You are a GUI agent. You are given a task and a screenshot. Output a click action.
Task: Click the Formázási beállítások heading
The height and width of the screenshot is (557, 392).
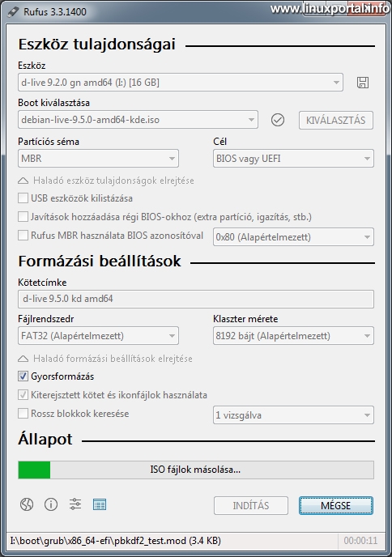[100, 261]
